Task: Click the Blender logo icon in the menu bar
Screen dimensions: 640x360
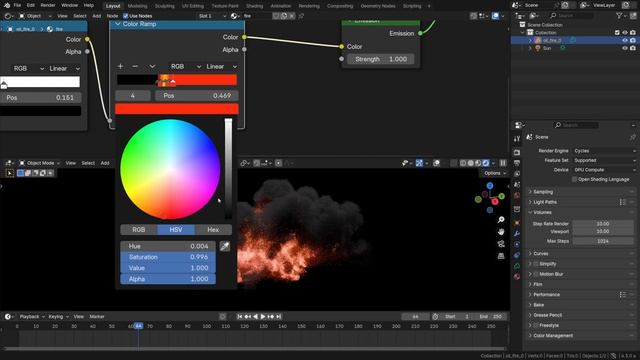Action: [x=7, y=6]
